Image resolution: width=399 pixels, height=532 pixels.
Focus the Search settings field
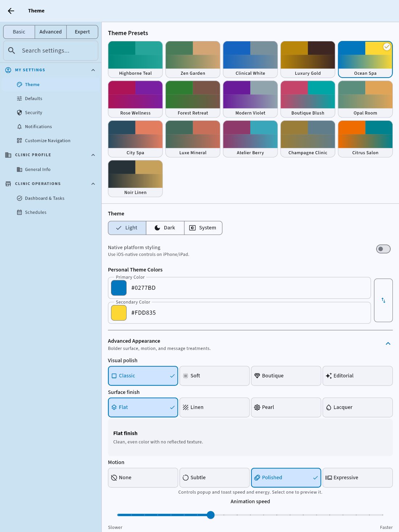pos(51,50)
